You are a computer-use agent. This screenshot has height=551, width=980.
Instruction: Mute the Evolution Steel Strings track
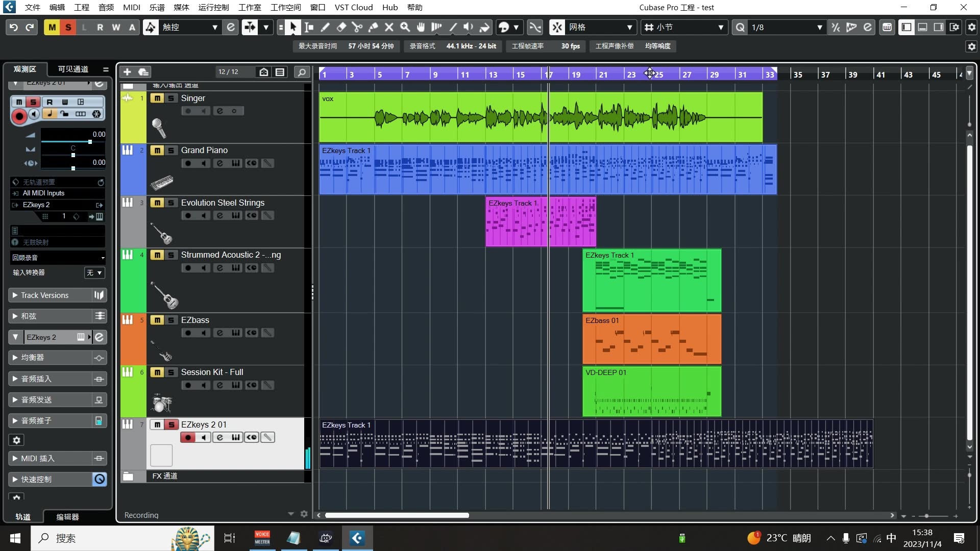(x=157, y=203)
